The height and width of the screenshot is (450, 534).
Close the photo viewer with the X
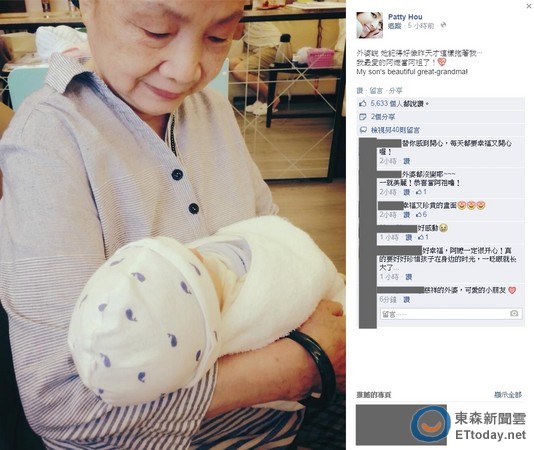point(531,5)
